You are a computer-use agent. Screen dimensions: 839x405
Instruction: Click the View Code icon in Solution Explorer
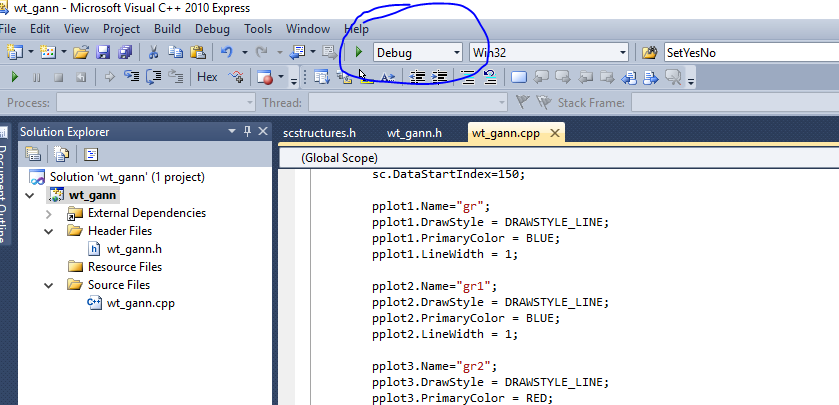coord(91,155)
